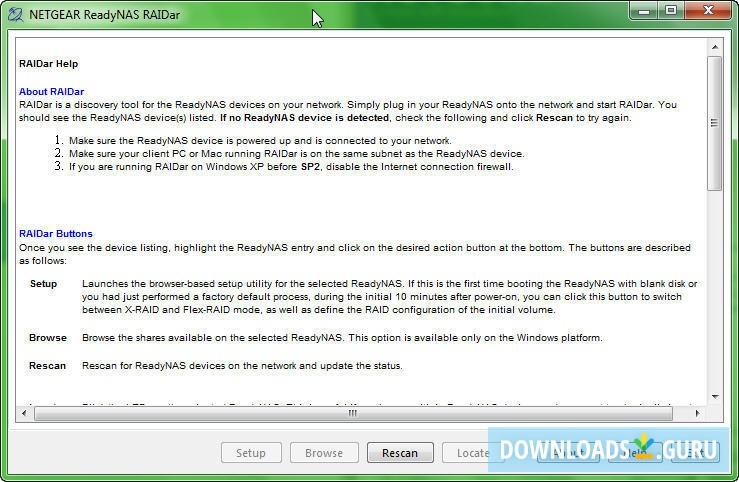The width and height of the screenshot is (739, 482).
Task: Click the 'Rescan' term in help text
Action: (47, 366)
